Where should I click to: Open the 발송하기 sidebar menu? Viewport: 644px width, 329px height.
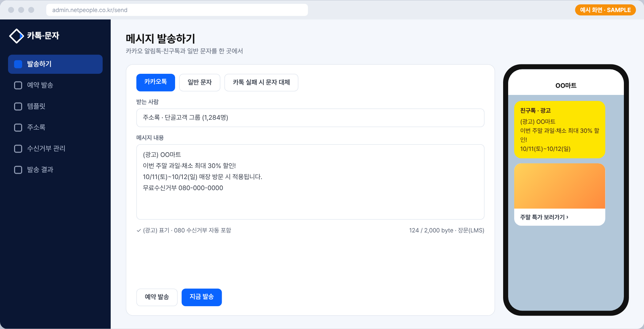[55, 64]
